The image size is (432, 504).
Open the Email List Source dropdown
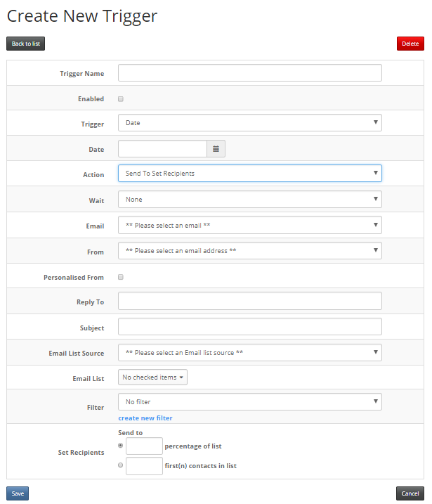(250, 353)
